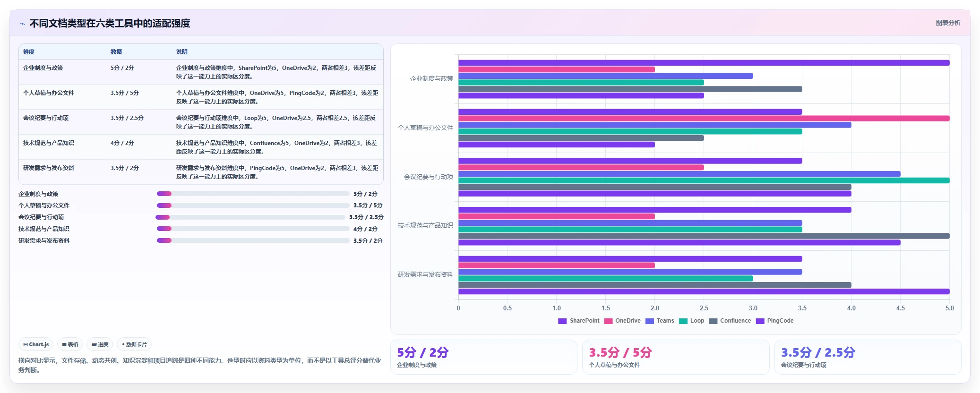Click the table data cell 3.5分 / 2.5分
Viewport: 980px width, 393px height.
coord(127,118)
